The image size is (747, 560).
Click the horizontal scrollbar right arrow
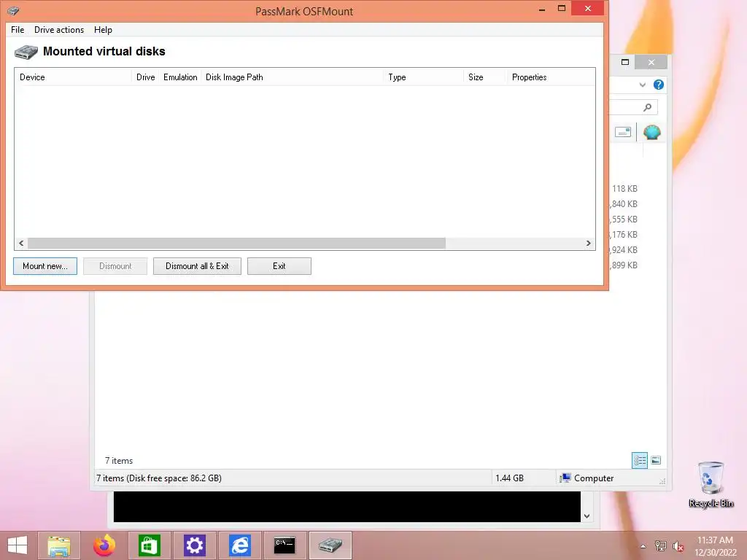[589, 244]
